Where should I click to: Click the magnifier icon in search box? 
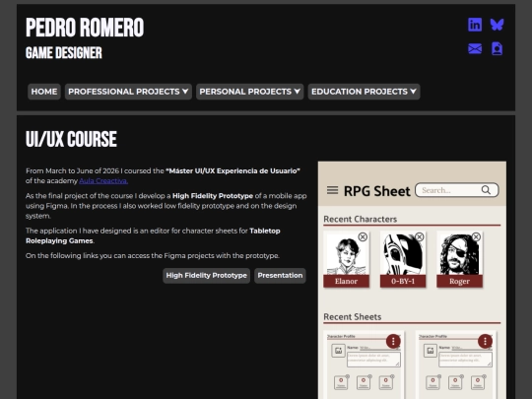(x=486, y=190)
